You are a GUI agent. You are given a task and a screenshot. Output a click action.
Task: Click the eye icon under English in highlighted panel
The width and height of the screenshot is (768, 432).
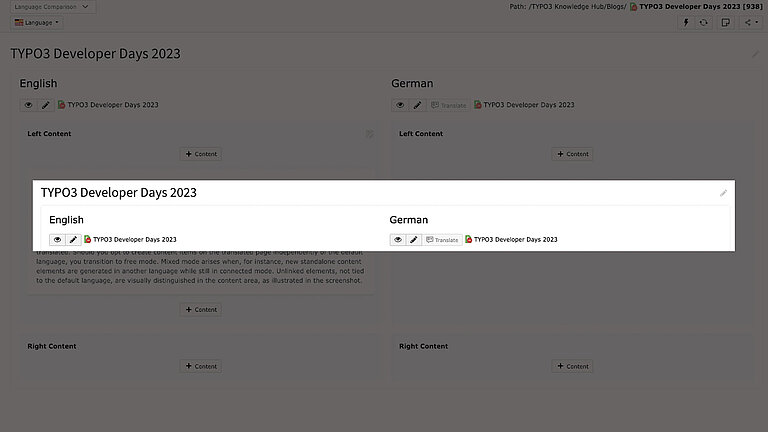tap(57, 240)
